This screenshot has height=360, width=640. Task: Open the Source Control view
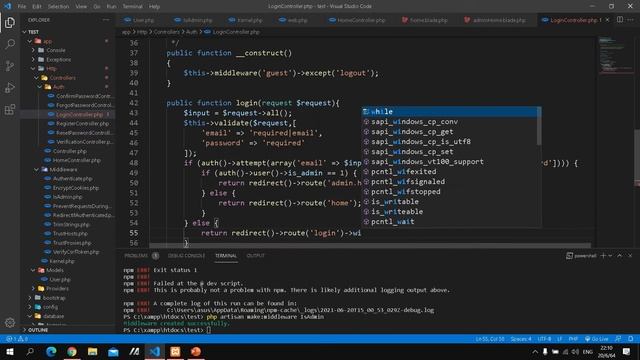click(10, 66)
